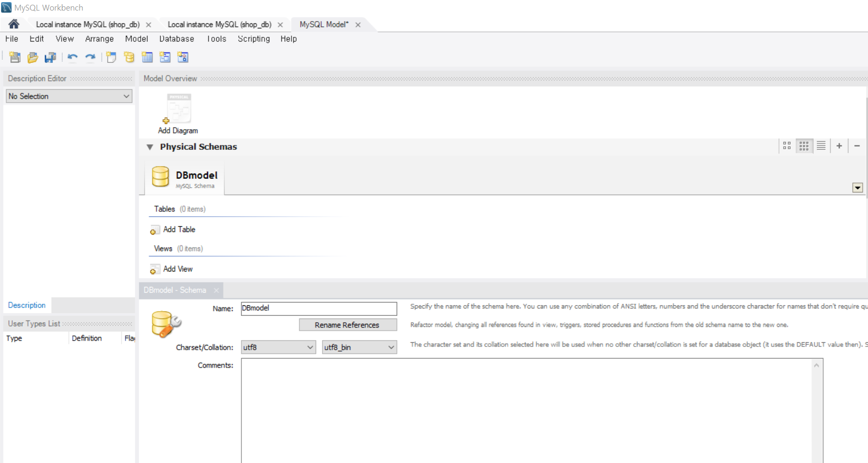Screen dimensions: 868x463
Task: Click the Description Editor panel title
Action: pos(37,79)
